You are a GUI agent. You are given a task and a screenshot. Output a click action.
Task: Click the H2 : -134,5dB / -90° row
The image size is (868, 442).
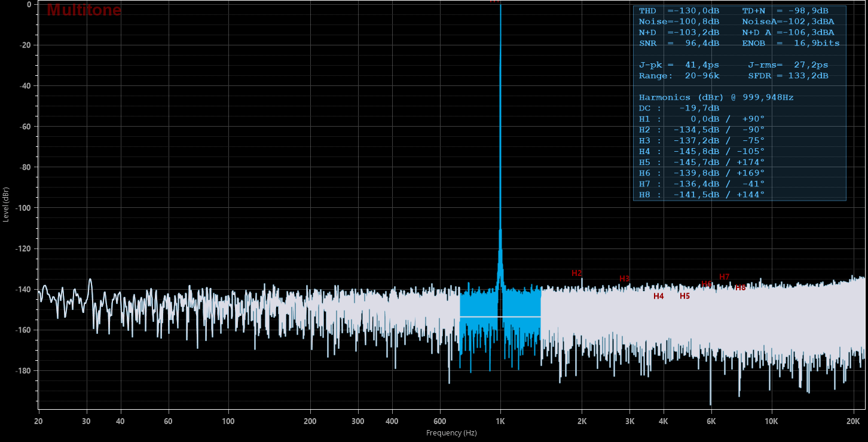pos(702,130)
